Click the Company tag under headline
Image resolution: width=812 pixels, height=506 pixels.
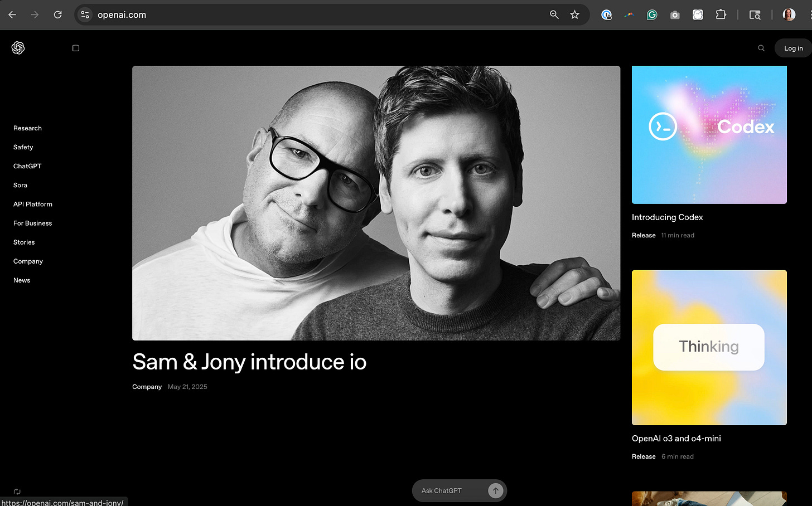(x=147, y=387)
